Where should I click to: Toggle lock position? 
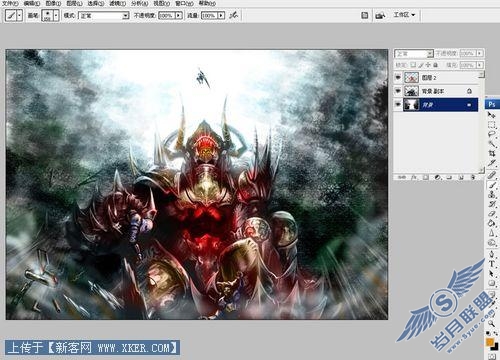pyautogui.click(x=428, y=65)
